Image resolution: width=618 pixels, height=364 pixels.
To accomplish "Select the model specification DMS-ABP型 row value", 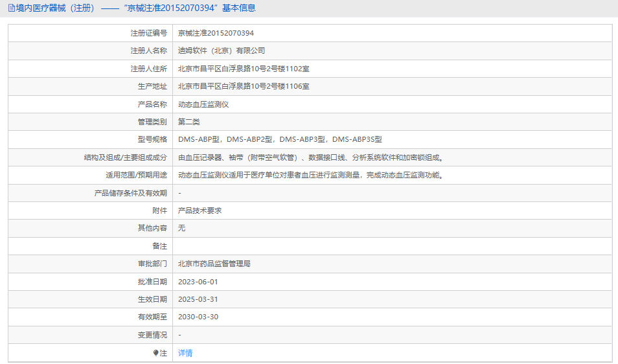I will point(280,139).
